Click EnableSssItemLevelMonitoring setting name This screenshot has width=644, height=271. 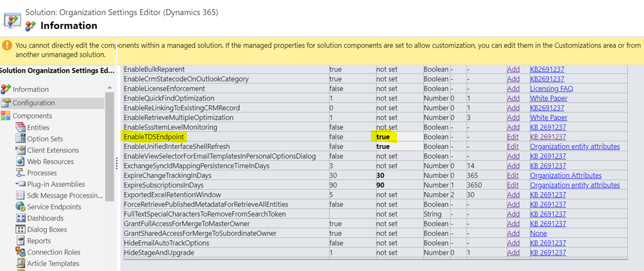[x=169, y=127]
